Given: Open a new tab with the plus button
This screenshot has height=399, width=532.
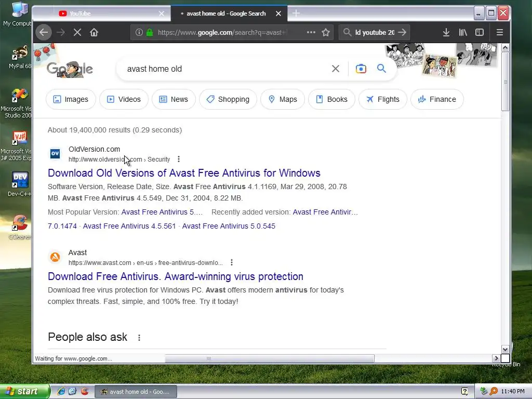Looking at the screenshot, I should tap(296, 13).
